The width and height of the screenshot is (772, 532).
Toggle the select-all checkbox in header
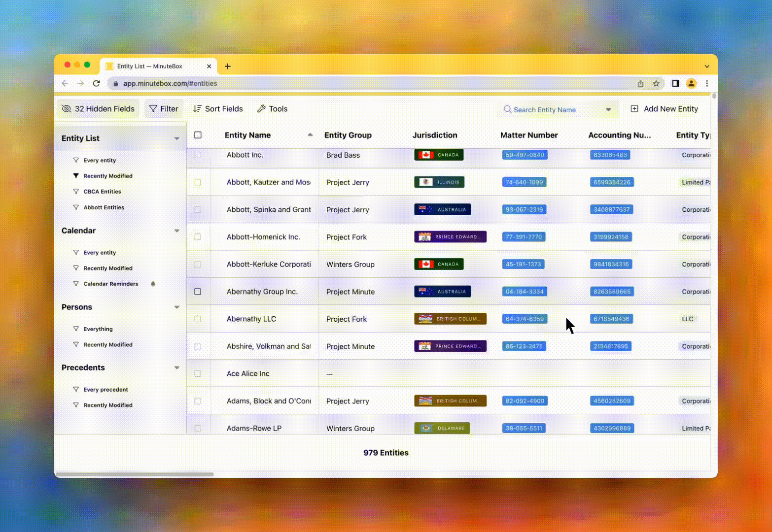click(x=198, y=135)
